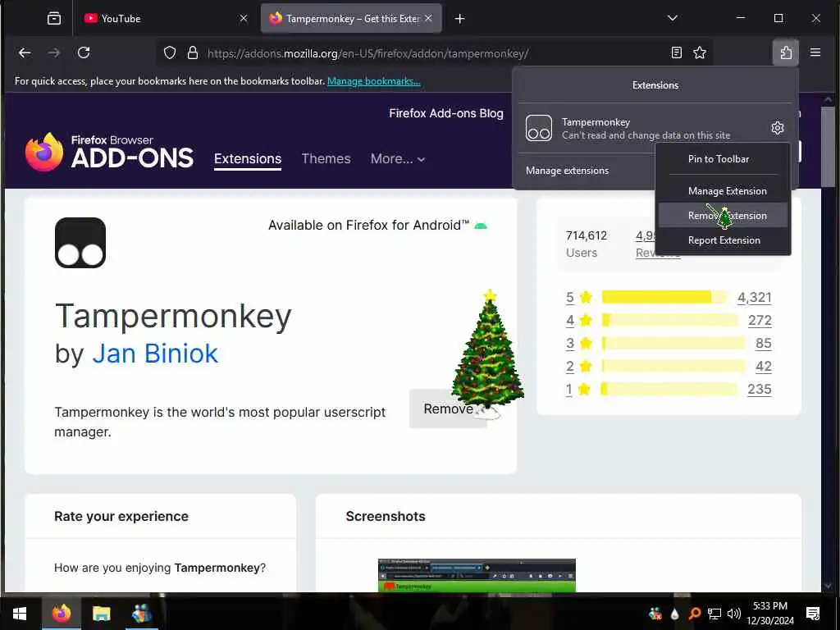The image size is (840, 630).
Task: Open Firefox View from the tab bar icon
Action: [x=54, y=18]
